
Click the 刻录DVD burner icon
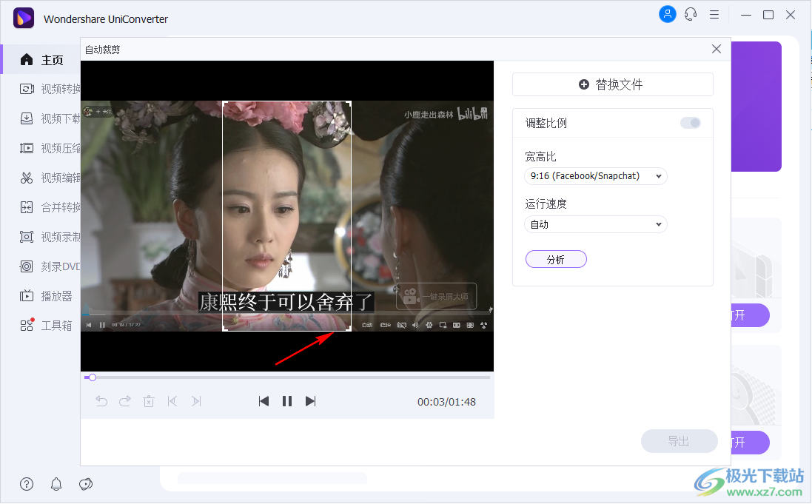pyautogui.click(x=27, y=266)
